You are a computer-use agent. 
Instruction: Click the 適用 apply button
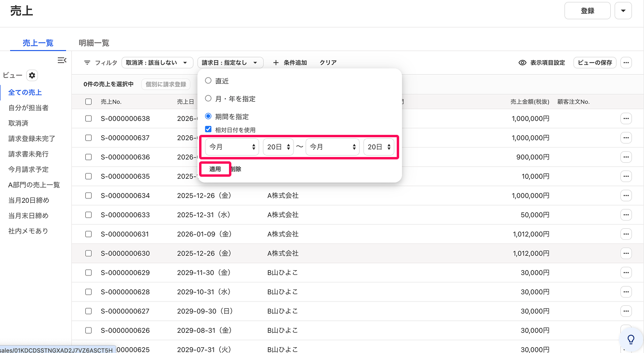coord(215,169)
